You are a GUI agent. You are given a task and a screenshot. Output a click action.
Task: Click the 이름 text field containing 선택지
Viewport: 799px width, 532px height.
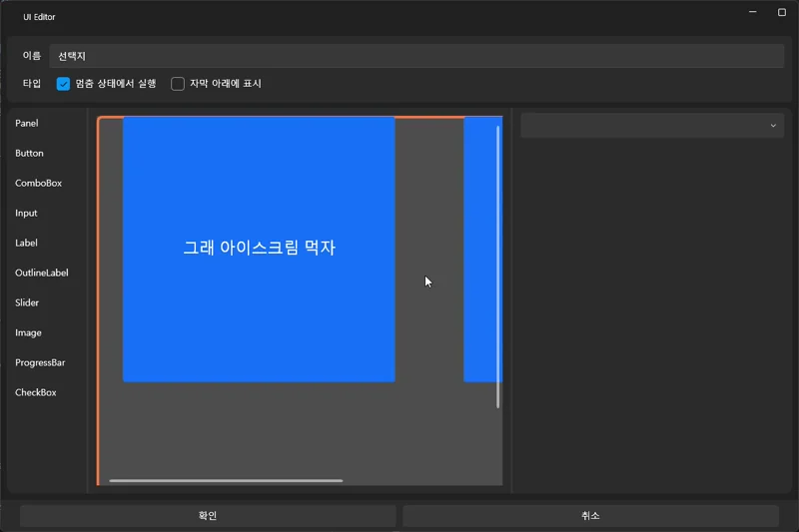(415, 56)
